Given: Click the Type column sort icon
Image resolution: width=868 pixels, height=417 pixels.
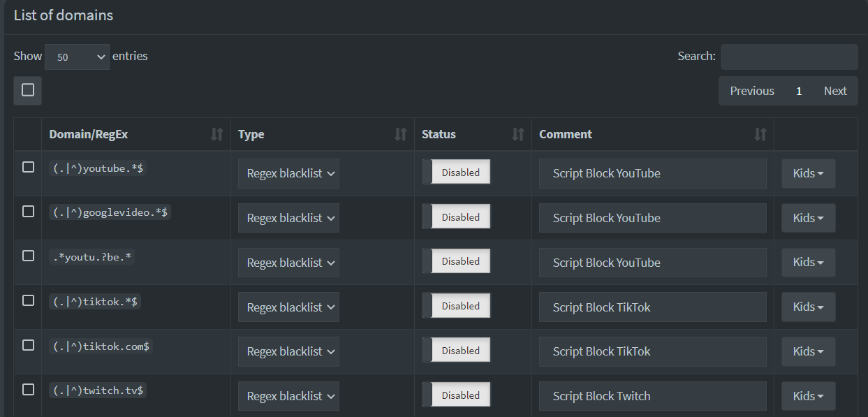Looking at the screenshot, I should point(400,134).
